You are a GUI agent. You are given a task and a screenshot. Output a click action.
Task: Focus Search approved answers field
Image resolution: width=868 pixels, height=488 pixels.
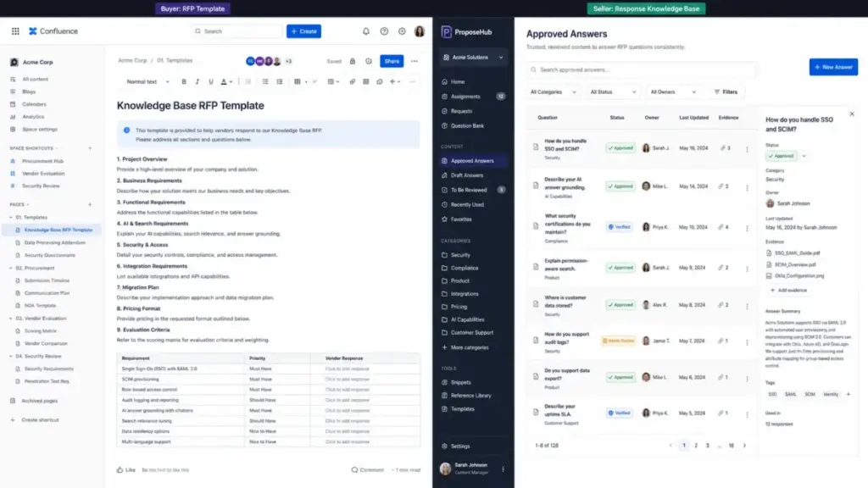coord(641,69)
